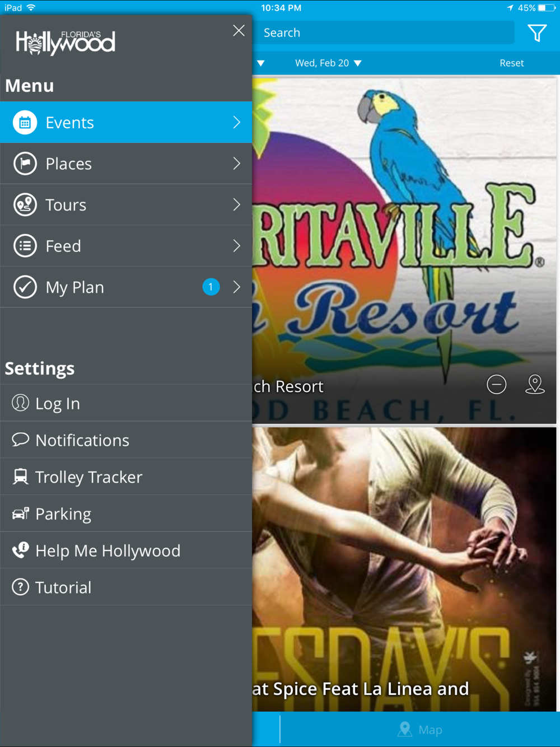Open the Margaritaville Resort event image
The image size is (560, 747).
click(x=404, y=250)
